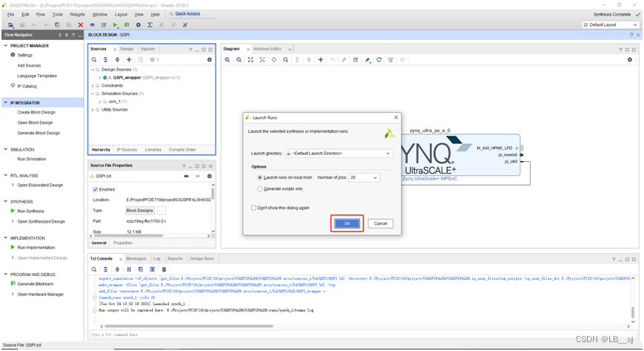Click Cancel in Launch Runs dialog
Image resolution: width=644 pixels, height=351 pixels.
point(380,223)
